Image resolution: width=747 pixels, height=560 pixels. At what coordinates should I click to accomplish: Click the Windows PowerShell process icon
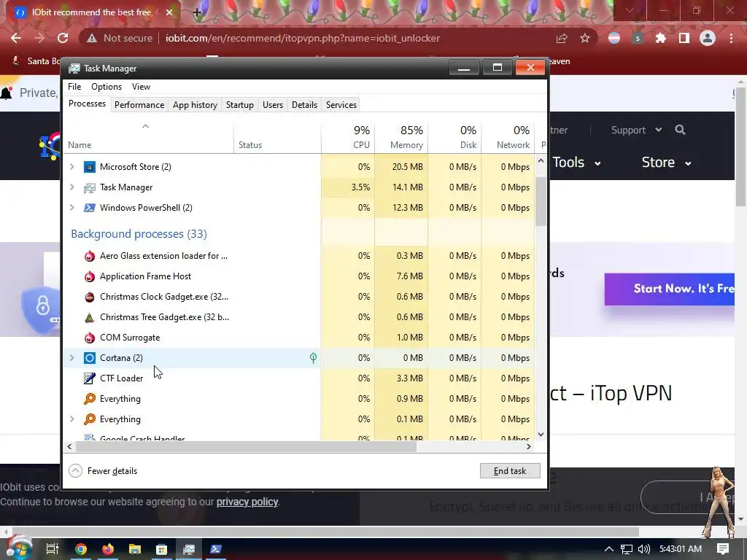coord(90,208)
